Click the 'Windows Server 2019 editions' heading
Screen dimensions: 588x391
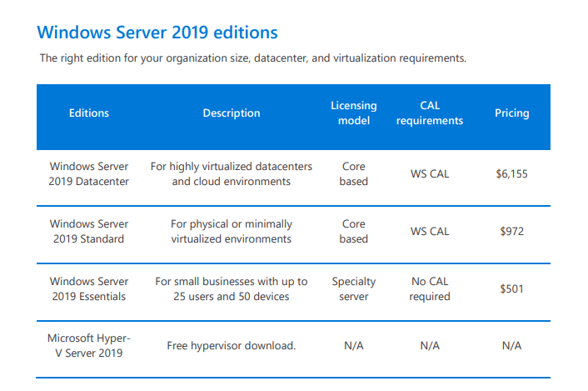[x=157, y=33]
